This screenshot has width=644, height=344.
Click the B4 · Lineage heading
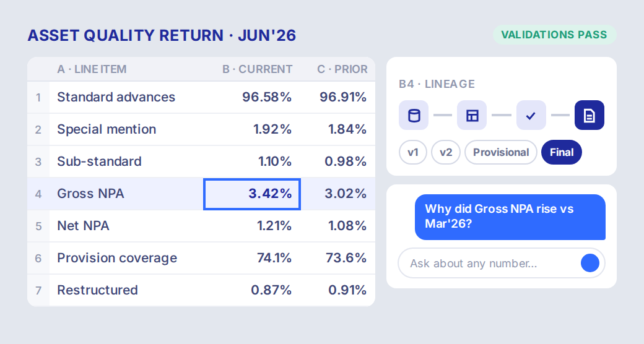(437, 84)
